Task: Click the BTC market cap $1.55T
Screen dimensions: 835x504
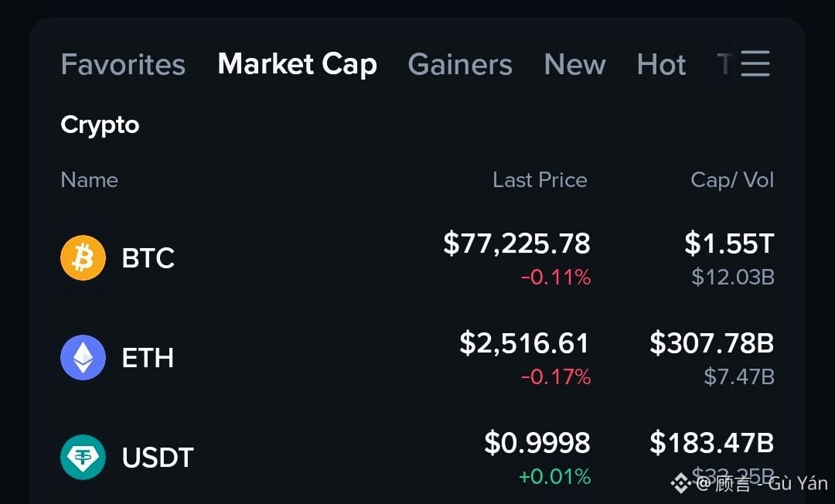Action: pyautogui.click(x=729, y=243)
